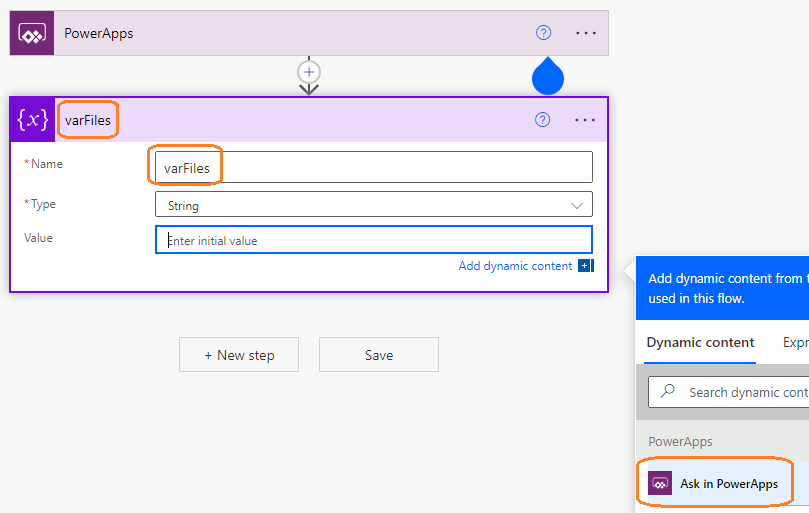This screenshot has width=809, height=513.
Task: Open the PowerApps step ellipsis menu
Action: point(586,33)
